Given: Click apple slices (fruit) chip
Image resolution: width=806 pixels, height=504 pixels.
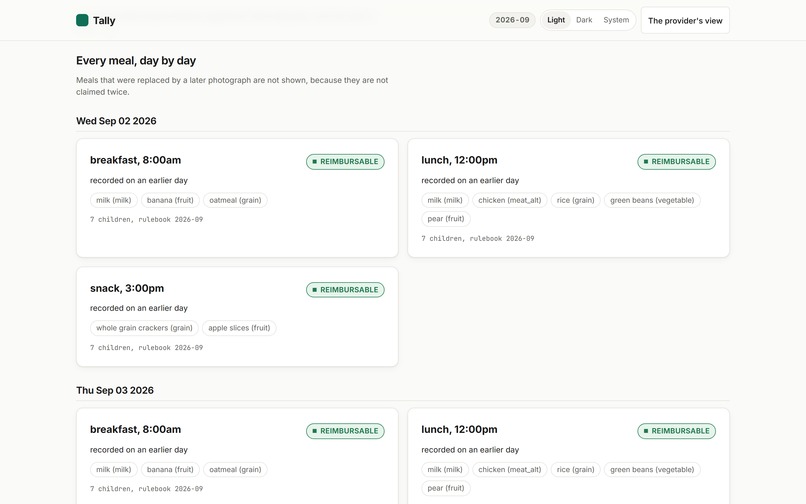Looking at the screenshot, I should click(x=239, y=328).
